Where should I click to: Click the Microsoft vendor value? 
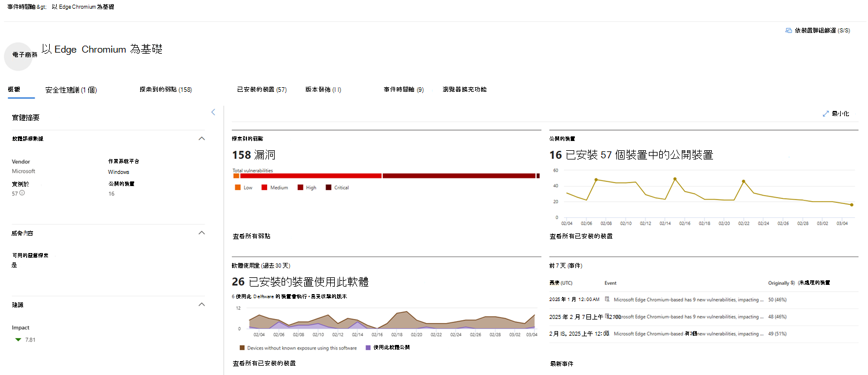click(24, 172)
